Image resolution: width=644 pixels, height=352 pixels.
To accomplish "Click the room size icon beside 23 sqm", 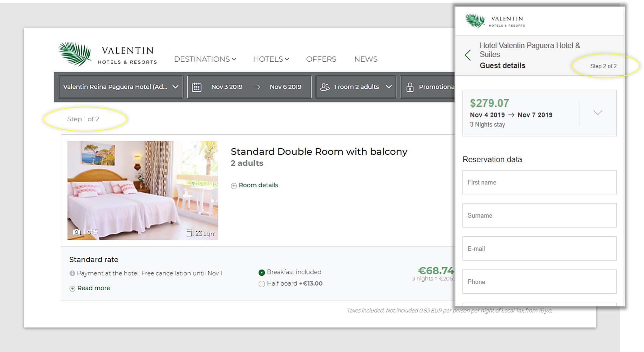I will 189,233.
